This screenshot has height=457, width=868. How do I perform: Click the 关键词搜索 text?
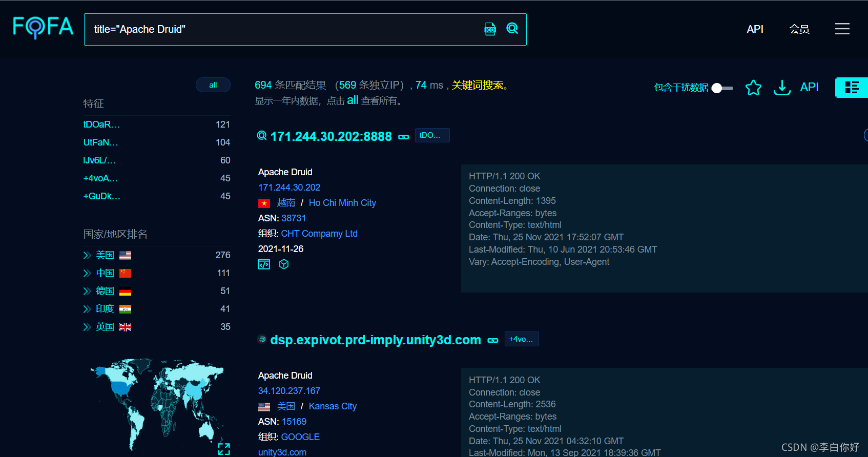[478, 85]
